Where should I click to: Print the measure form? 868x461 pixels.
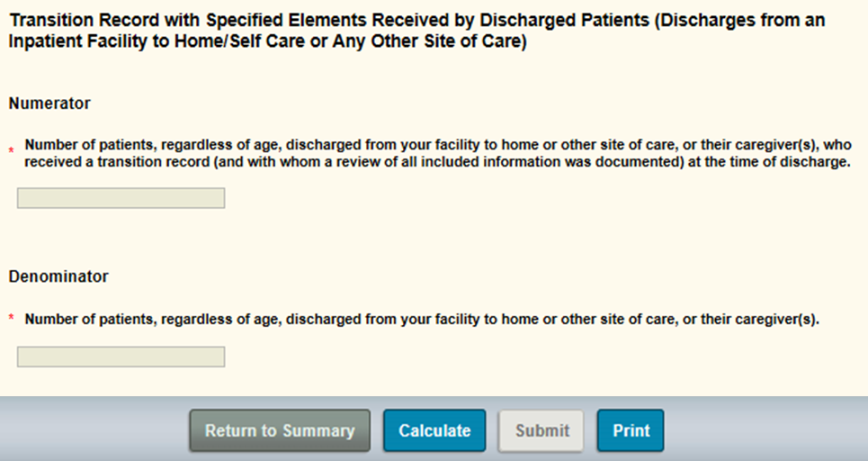coord(631,430)
